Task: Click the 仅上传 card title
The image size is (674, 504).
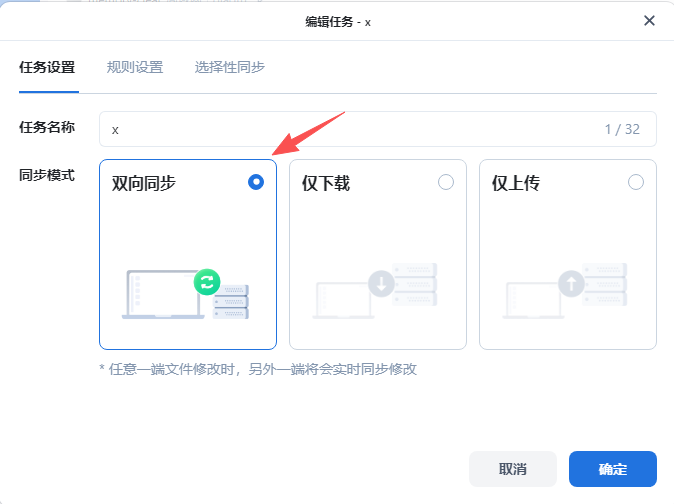Action: 516,183
